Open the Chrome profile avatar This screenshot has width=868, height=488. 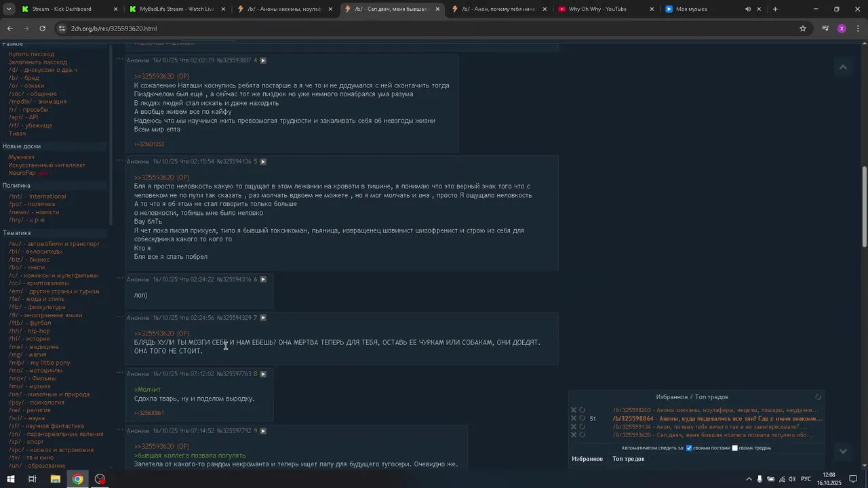point(842,28)
